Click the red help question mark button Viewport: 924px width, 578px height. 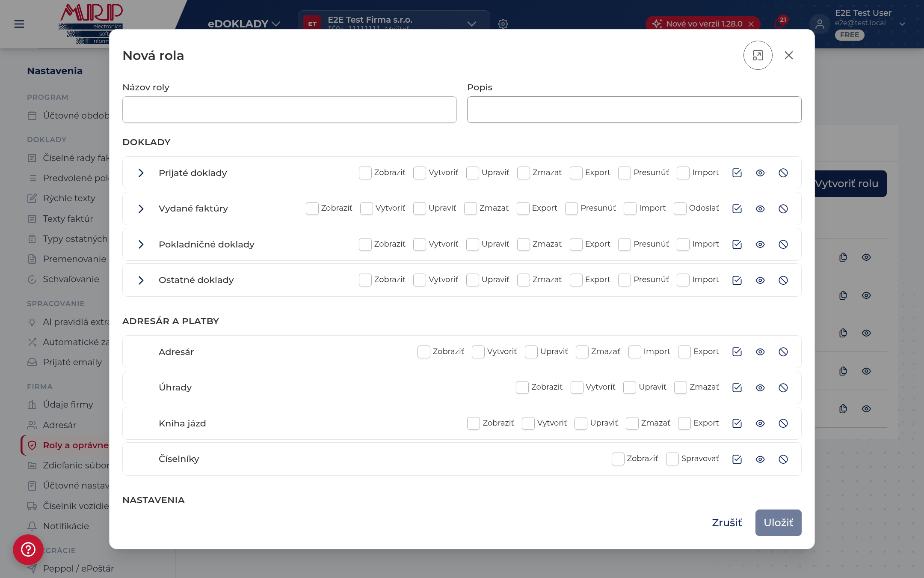click(28, 549)
